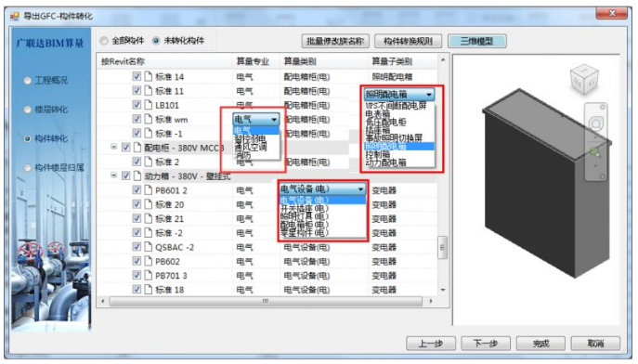The height and width of the screenshot is (364, 638).
Task: Uncheck the LB101 checkbox
Action: tap(137, 105)
